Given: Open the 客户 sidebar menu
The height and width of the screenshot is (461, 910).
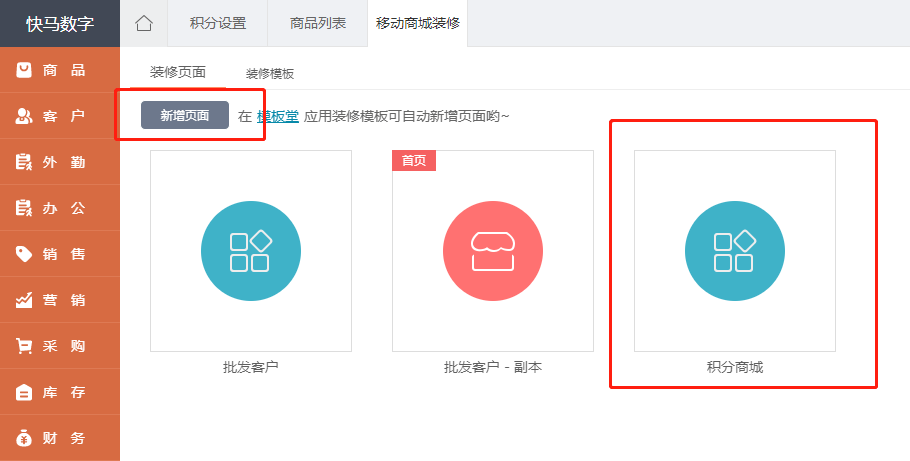Looking at the screenshot, I should click(60, 116).
